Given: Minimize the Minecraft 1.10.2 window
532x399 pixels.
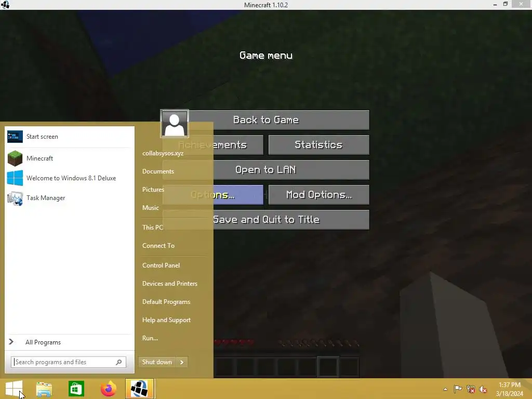Looking at the screenshot, I should (495, 4).
